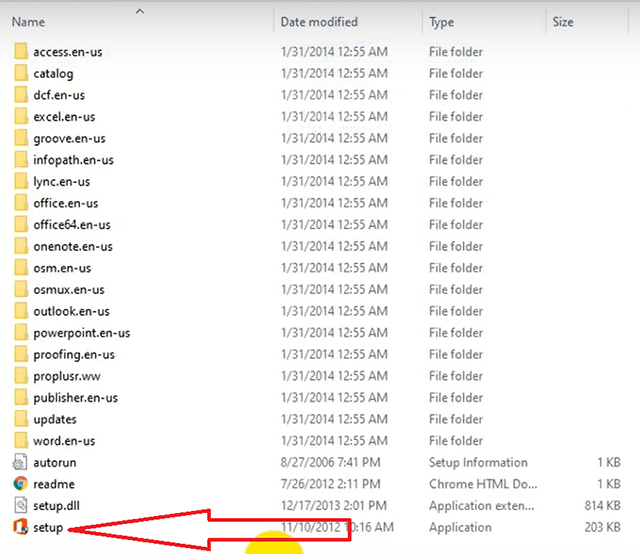Sort by Date modified column header

click(320, 21)
